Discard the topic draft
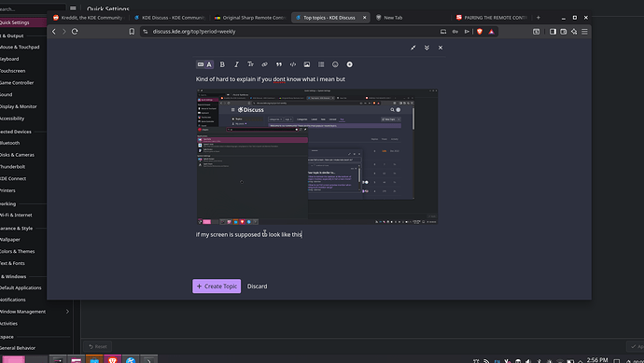Image resolution: width=644 pixels, height=363 pixels. [x=257, y=286]
